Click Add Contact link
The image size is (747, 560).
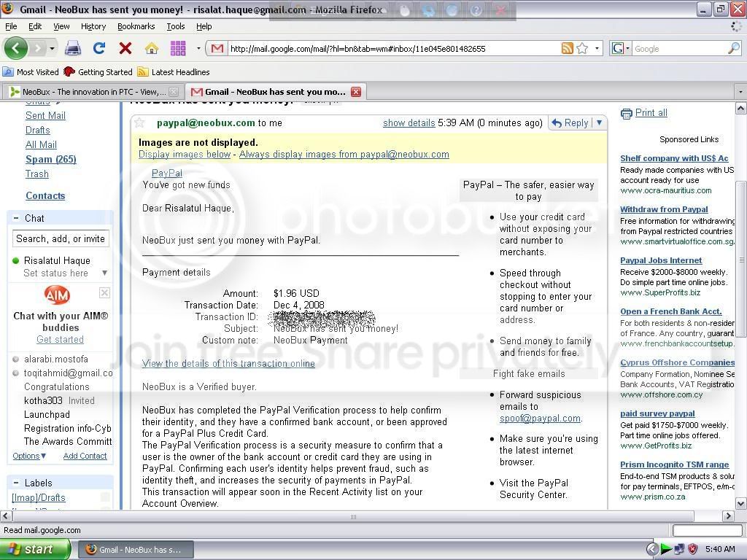pyautogui.click(x=85, y=456)
